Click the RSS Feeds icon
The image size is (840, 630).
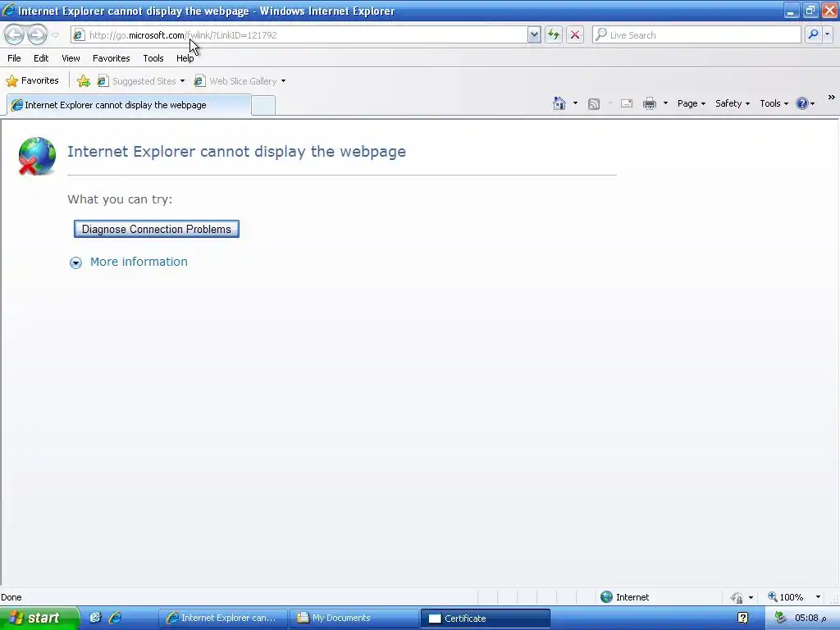pyautogui.click(x=594, y=104)
